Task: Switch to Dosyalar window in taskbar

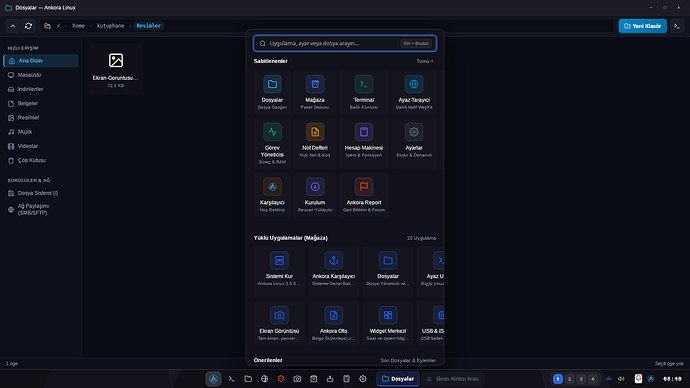Action: [398, 379]
